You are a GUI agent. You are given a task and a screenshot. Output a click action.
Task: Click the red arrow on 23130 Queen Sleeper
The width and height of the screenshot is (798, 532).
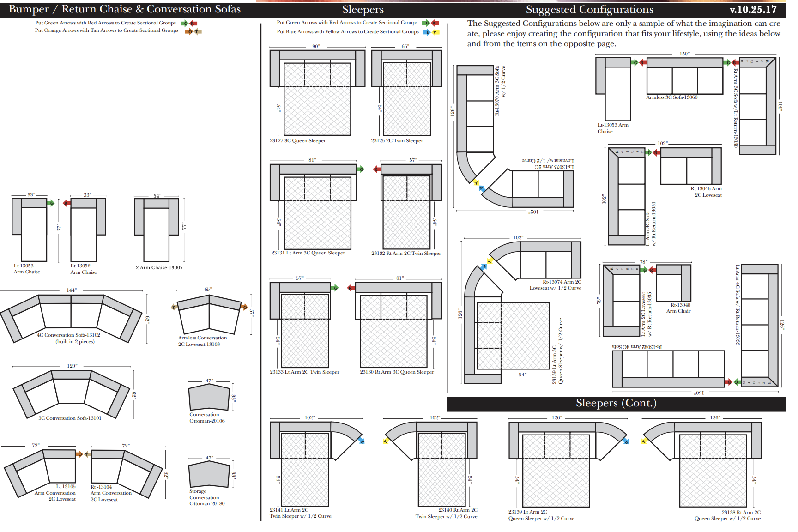pyautogui.click(x=351, y=288)
